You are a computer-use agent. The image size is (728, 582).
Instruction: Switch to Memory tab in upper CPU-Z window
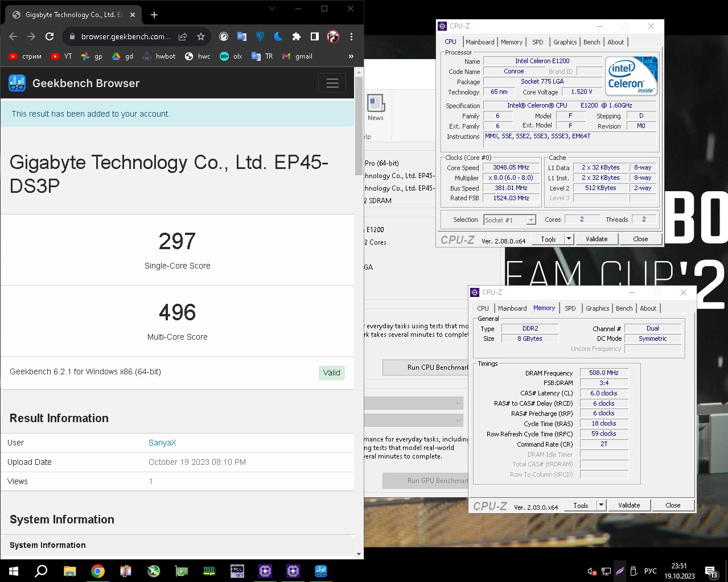tap(512, 42)
